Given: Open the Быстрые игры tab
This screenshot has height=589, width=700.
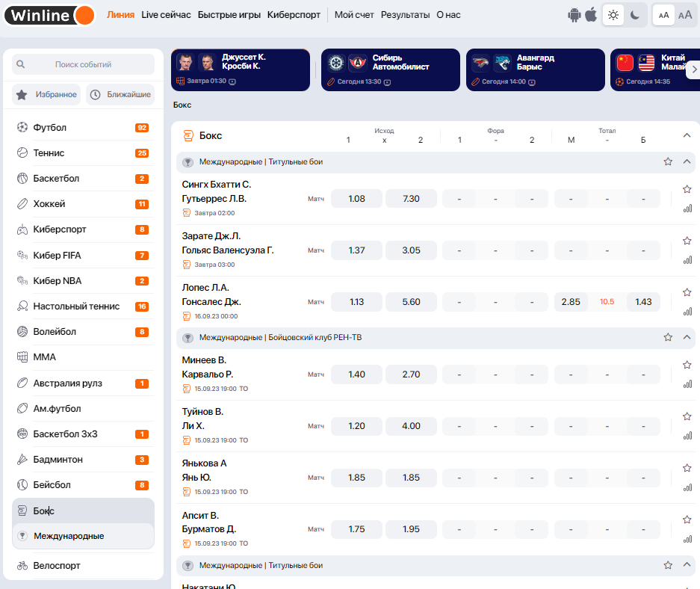Looking at the screenshot, I should click(x=229, y=15).
